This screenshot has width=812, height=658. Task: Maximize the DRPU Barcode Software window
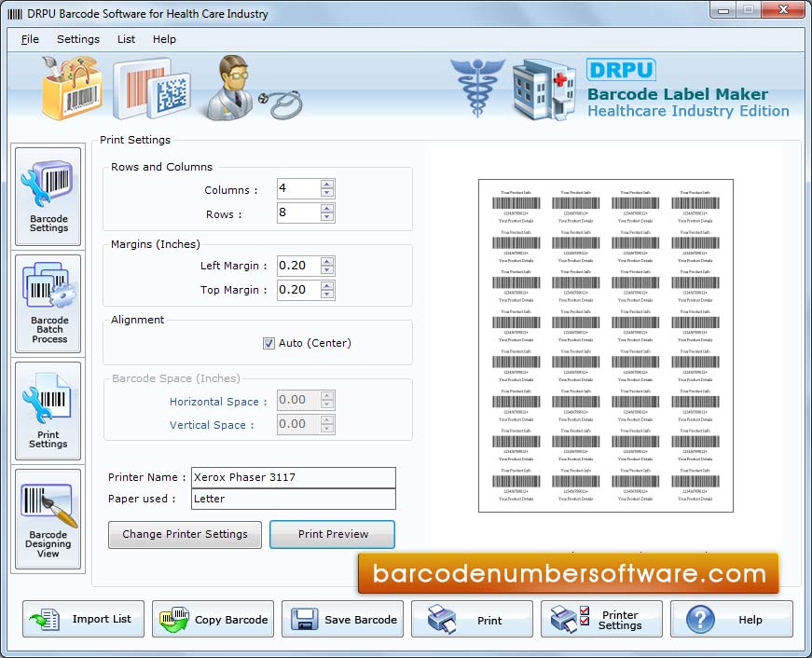749,10
